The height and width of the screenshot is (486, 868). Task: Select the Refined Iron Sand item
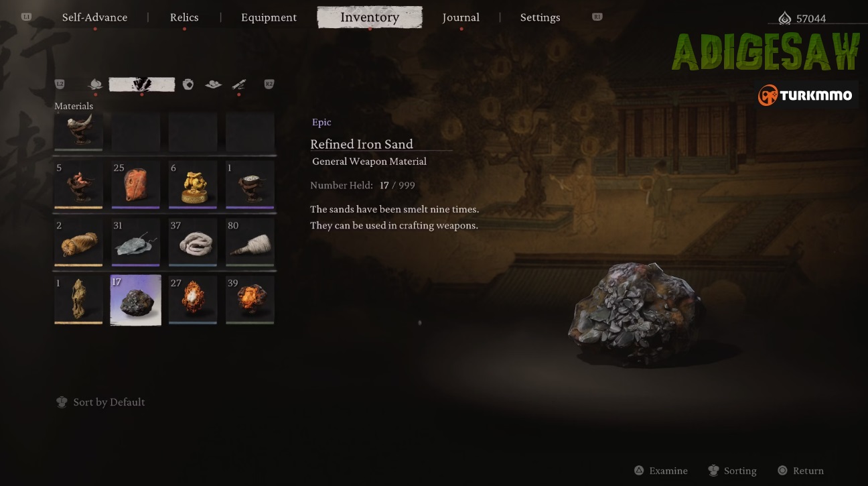pyautogui.click(x=136, y=300)
